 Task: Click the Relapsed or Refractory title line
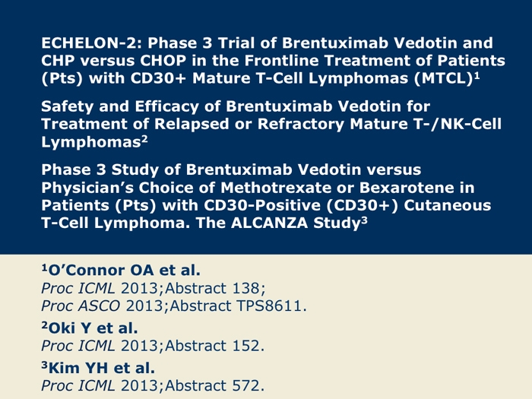tap(271, 124)
